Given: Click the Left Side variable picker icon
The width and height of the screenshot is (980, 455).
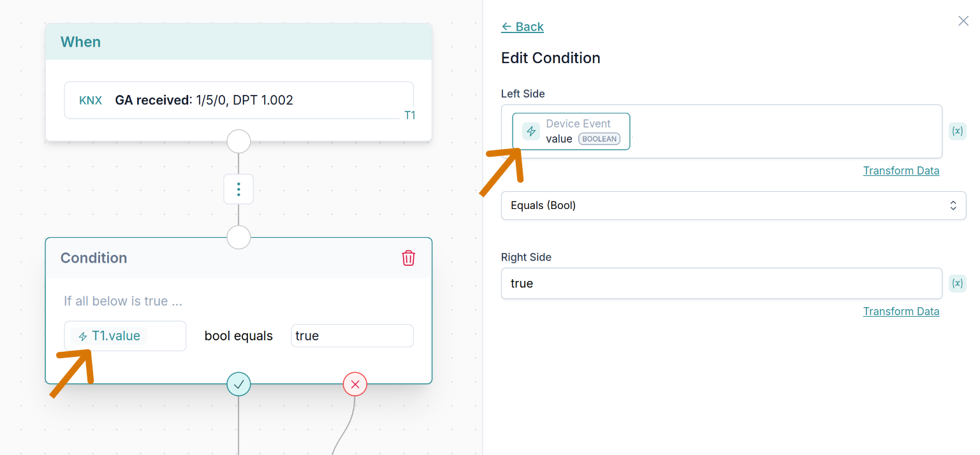Looking at the screenshot, I should click(x=957, y=131).
